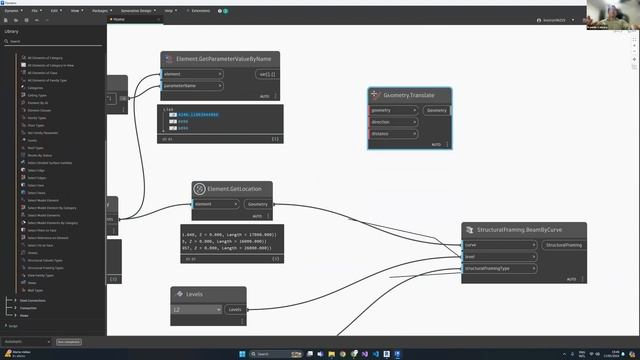
Task: Click the Select Divided Surface Families icon
Action: point(23,162)
